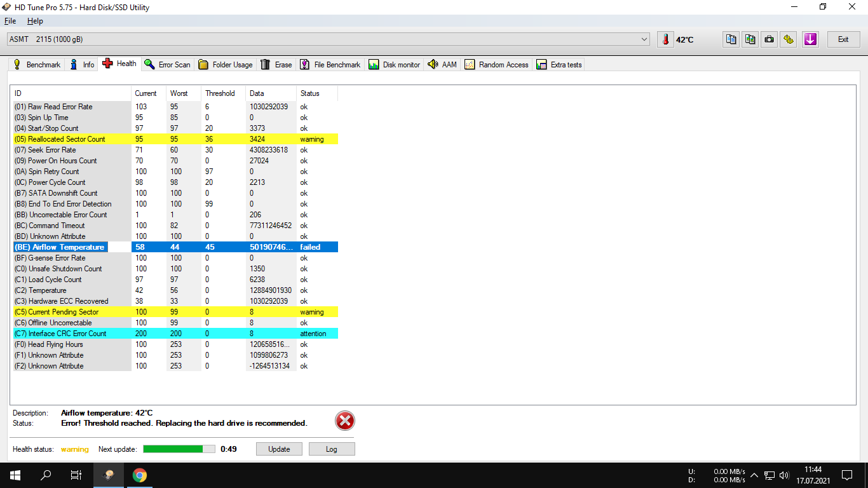Select the Unsafe Shutdown Count row
868x488 pixels.
pos(175,269)
